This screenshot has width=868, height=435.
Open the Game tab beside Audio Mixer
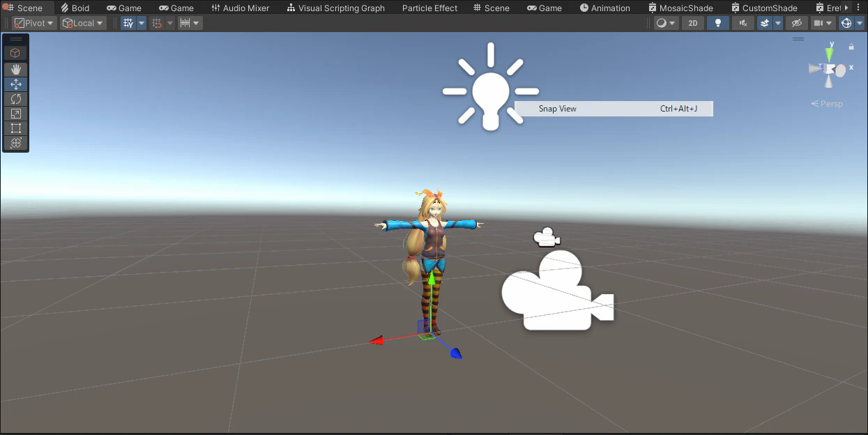click(x=176, y=8)
